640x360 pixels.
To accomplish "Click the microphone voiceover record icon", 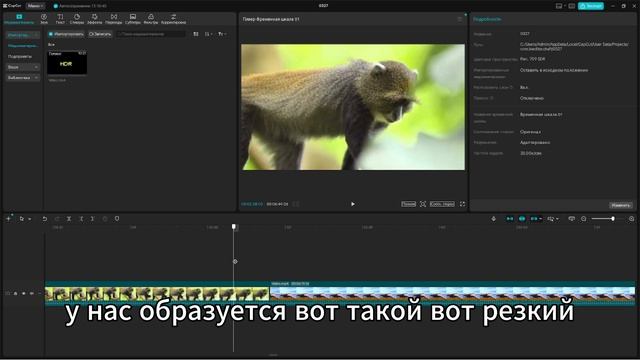I will [493, 219].
